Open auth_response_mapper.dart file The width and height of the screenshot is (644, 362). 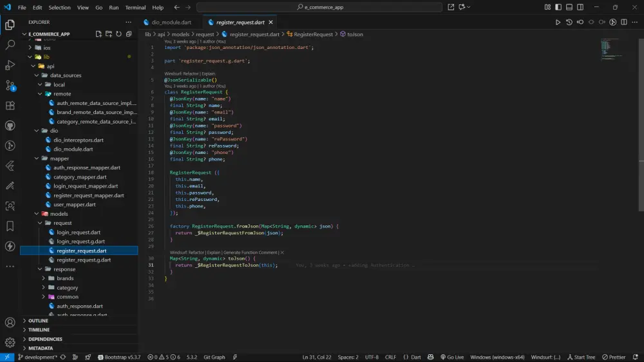pyautogui.click(x=87, y=167)
